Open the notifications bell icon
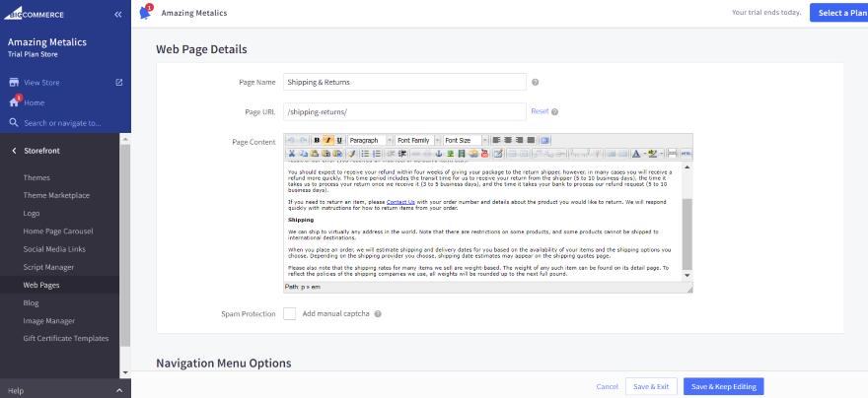Viewport: 868px width, 398px height. point(145,13)
